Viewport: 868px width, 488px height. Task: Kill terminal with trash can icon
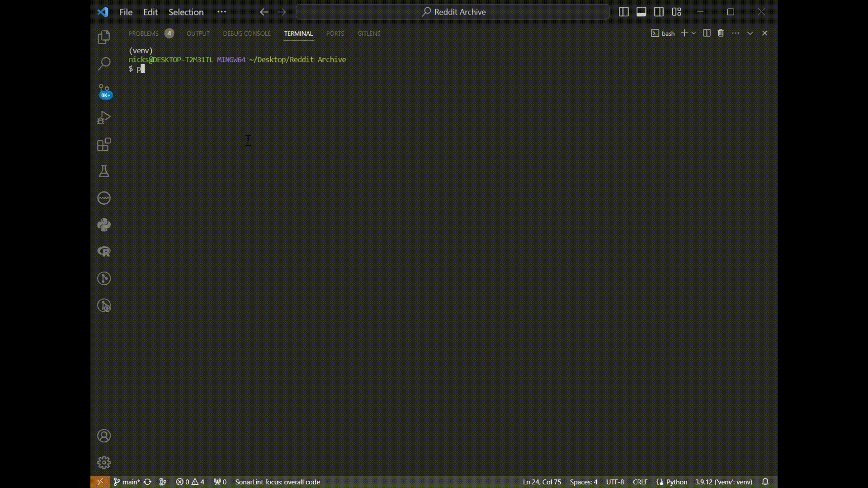tap(721, 33)
